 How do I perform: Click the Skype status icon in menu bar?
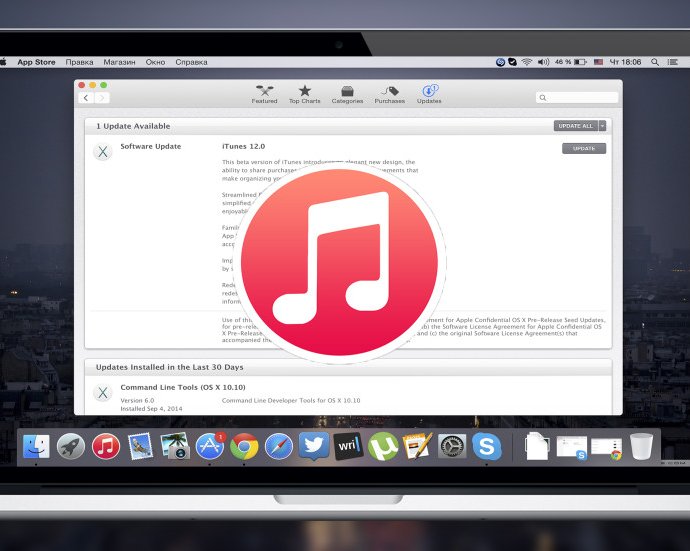click(512, 62)
